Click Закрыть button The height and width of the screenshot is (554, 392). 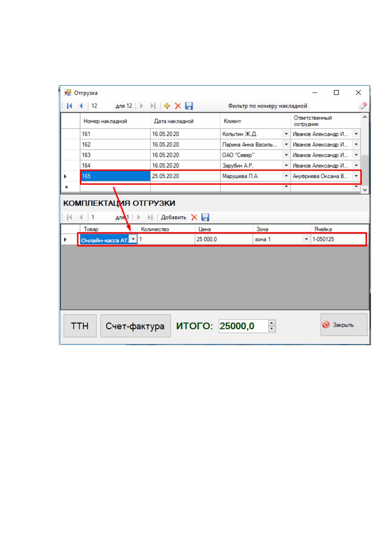(x=344, y=325)
